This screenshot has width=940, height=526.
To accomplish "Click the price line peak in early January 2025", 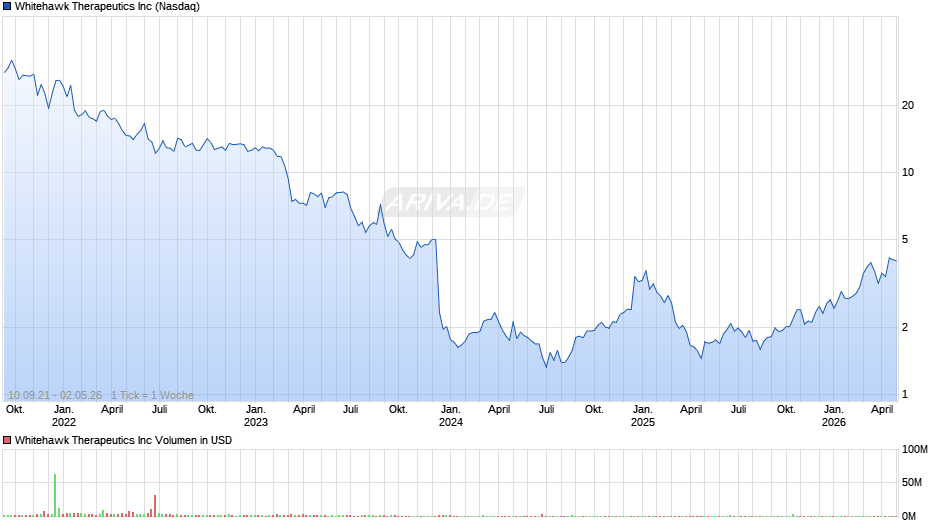I will 646,271.
